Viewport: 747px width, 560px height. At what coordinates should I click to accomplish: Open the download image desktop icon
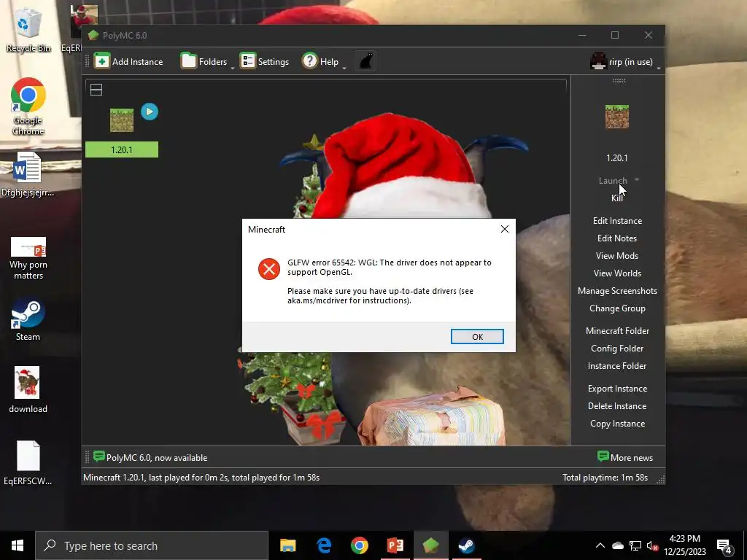click(x=28, y=389)
